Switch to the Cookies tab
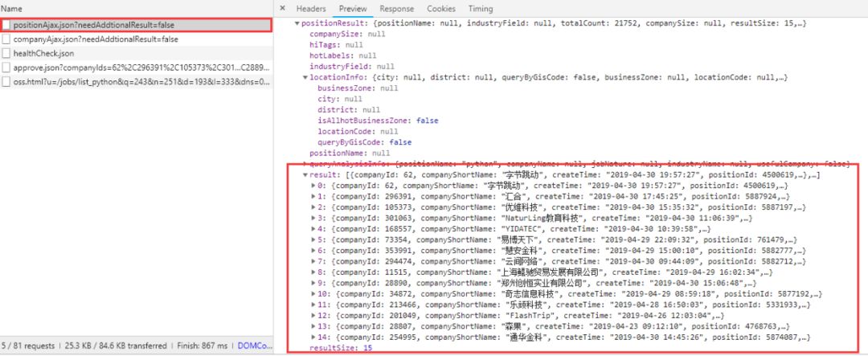Screen dimensions: 868x356 point(440,9)
